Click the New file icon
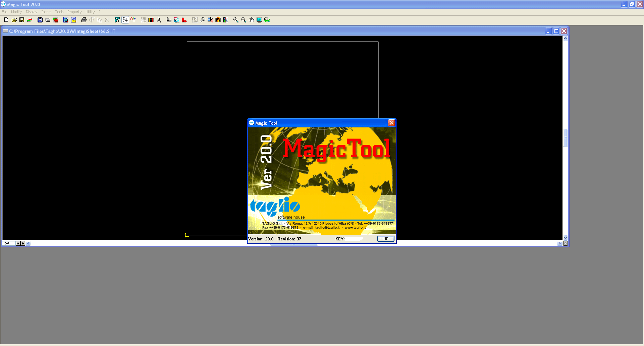The image size is (644, 346). [x=6, y=20]
